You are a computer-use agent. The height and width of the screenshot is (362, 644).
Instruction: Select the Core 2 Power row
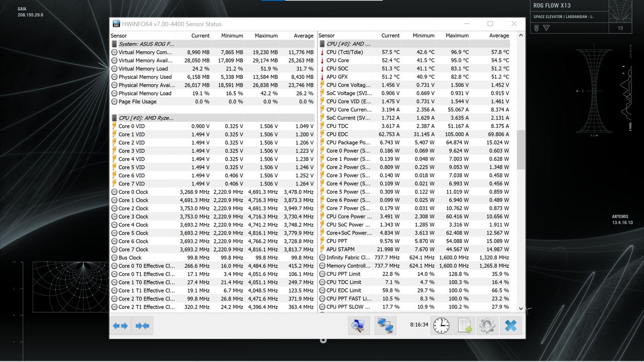tap(414, 167)
